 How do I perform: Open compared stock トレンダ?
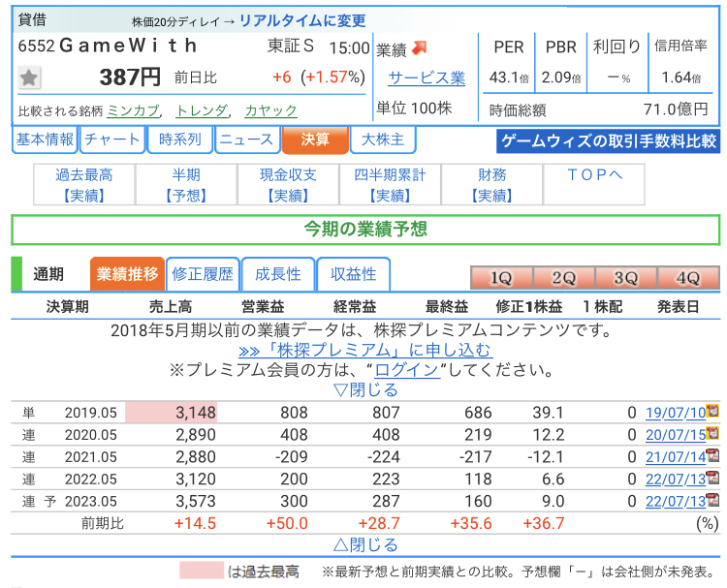(x=202, y=110)
